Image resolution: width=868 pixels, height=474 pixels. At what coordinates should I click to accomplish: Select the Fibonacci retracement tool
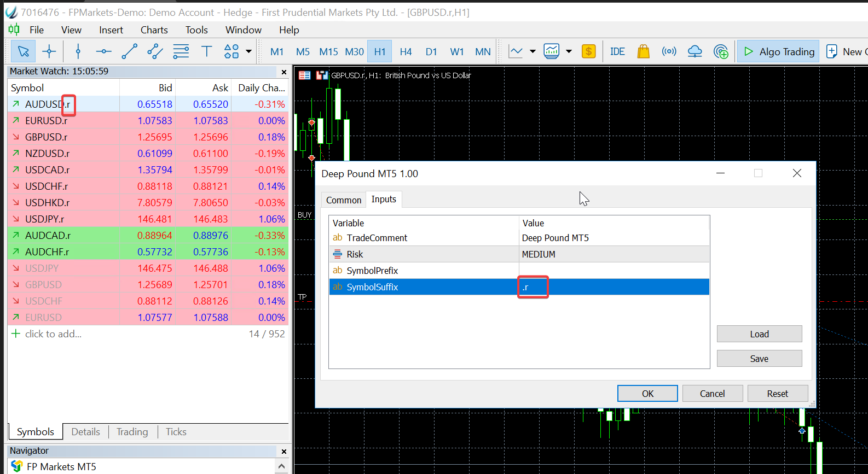[181, 51]
